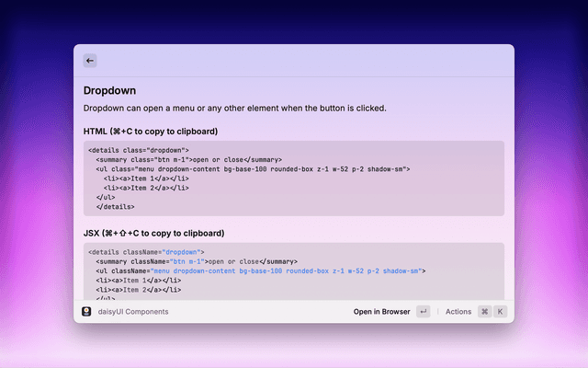
Task: Click the Command key symbol beside Actions
Action: [484, 312]
